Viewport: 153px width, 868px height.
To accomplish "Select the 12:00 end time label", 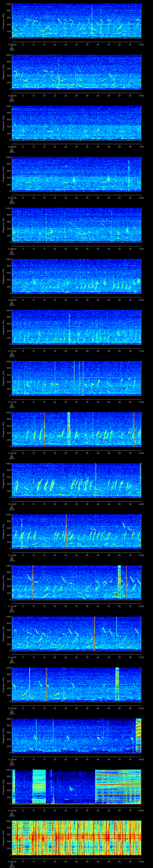I will (x=141, y=402).
